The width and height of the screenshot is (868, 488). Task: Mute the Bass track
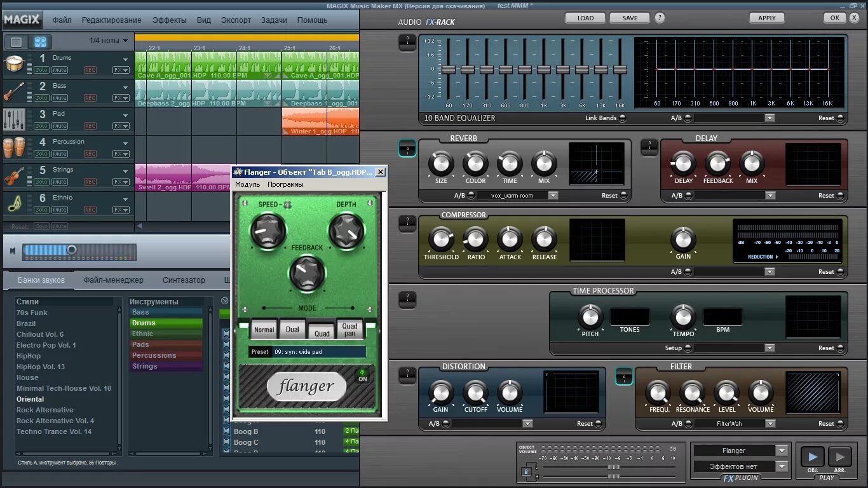pyautogui.click(x=60, y=98)
